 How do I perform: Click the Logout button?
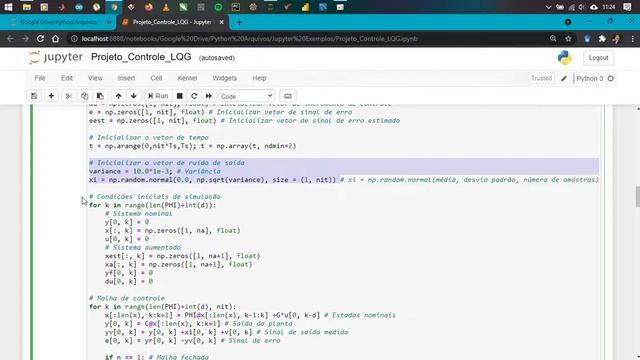pyautogui.click(x=598, y=58)
